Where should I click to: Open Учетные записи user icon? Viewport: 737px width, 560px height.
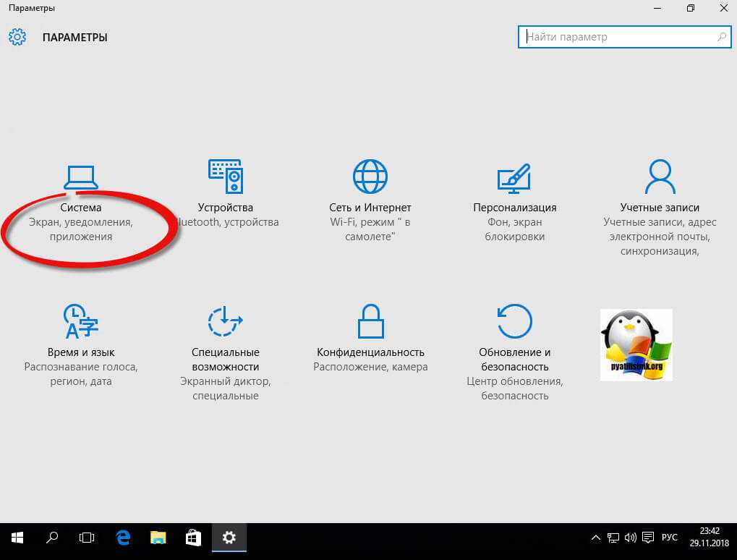(x=659, y=177)
